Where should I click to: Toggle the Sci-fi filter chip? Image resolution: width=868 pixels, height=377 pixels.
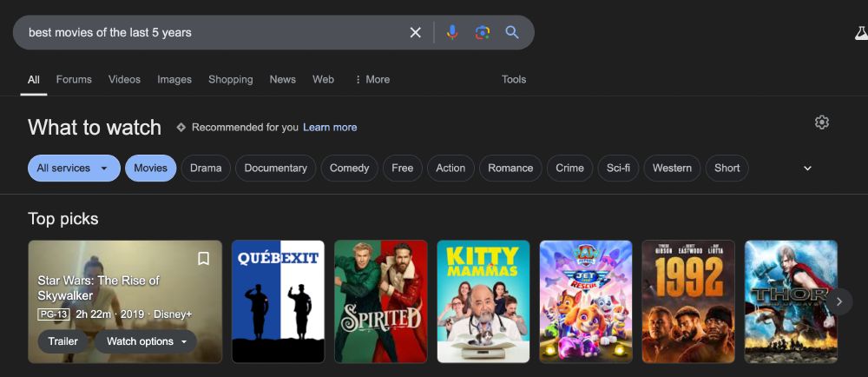[x=618, y=169]
